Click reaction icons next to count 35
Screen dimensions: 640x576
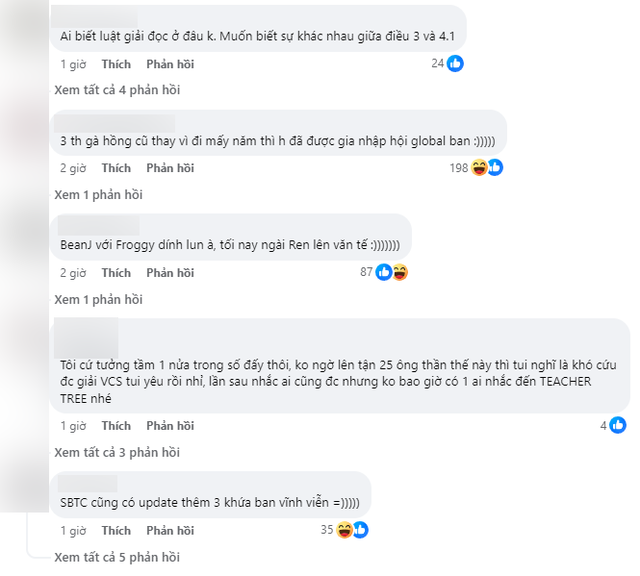[351, 529]
